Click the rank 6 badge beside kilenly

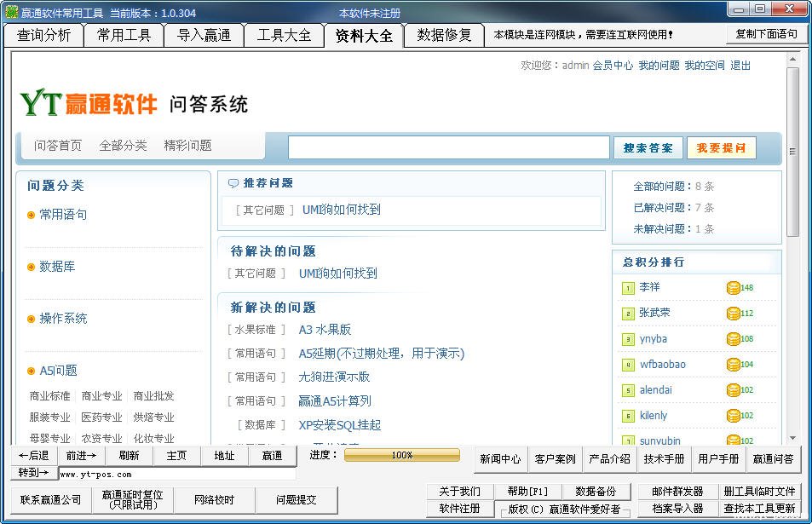point(628,416)
